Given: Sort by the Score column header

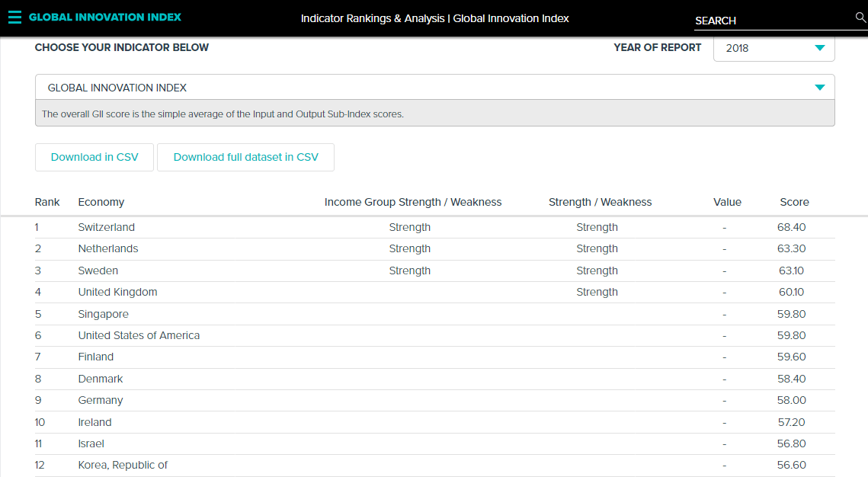Looking at the screenshot, I should 794,202.
